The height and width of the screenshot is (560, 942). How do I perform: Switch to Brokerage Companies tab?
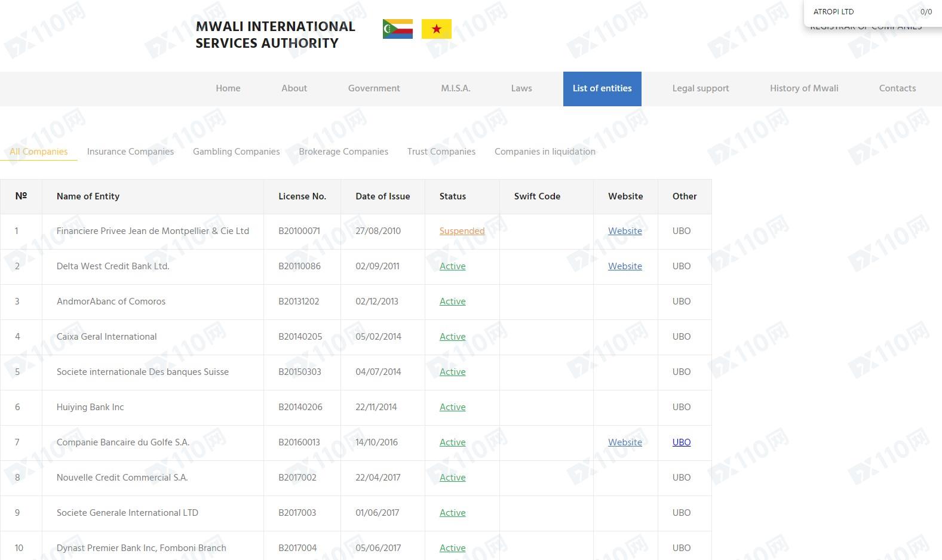coord(343,152)
